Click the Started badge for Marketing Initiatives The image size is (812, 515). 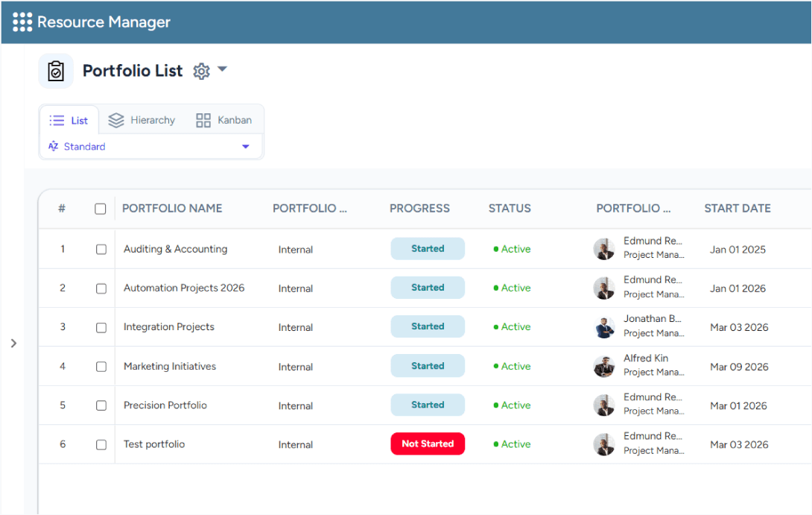428,366
